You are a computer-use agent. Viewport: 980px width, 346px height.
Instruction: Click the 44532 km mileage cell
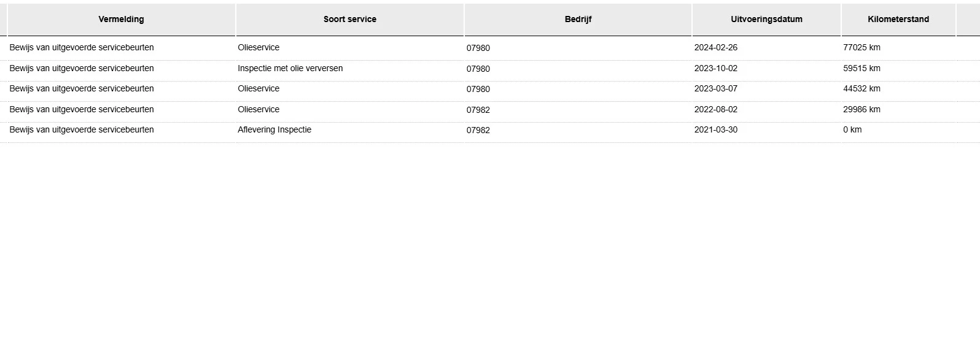[861, 89]
